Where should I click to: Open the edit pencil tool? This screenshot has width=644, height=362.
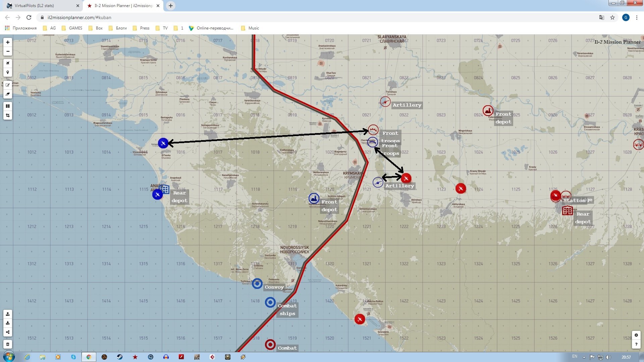[7, 85]
